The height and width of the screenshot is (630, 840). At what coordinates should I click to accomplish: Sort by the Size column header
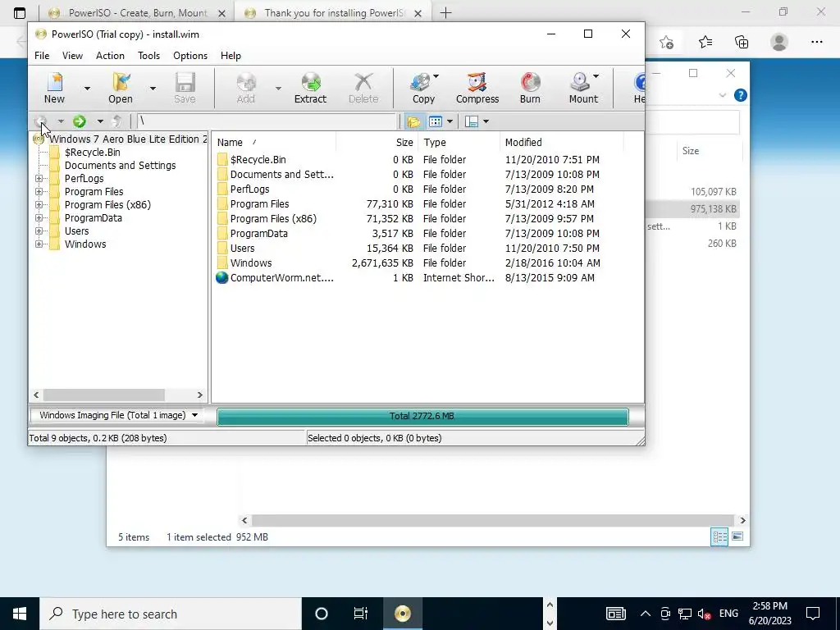tap(377, 143)
